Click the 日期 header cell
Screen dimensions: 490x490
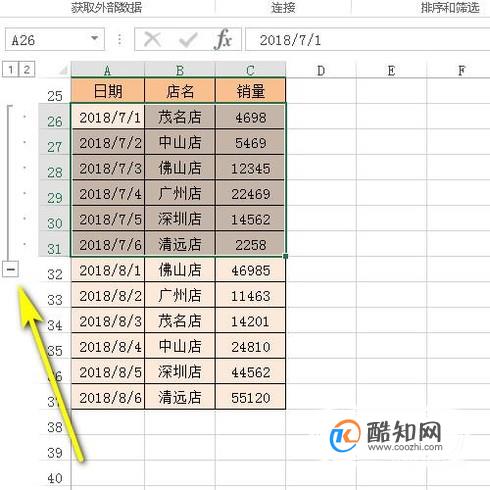(108, 91)
